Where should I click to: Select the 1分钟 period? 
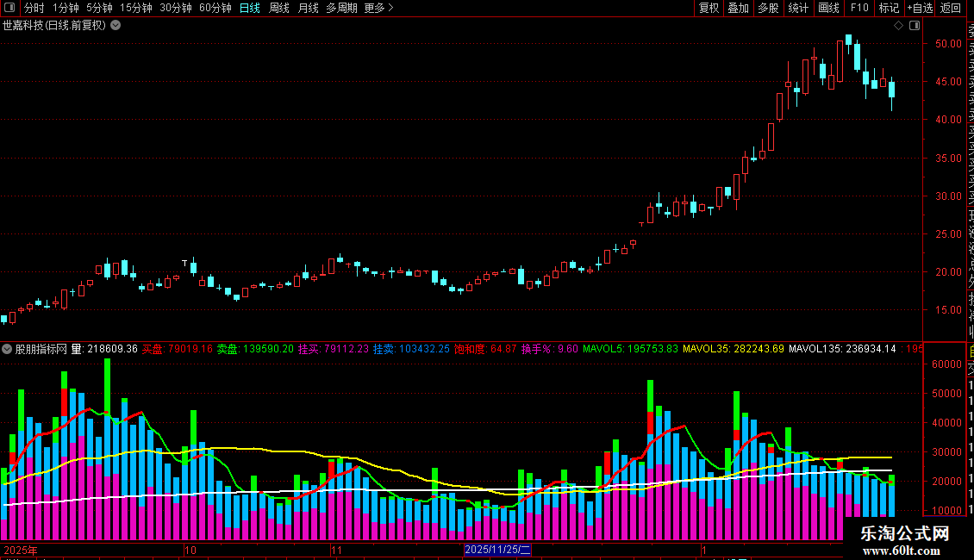[x=66, y=8]
